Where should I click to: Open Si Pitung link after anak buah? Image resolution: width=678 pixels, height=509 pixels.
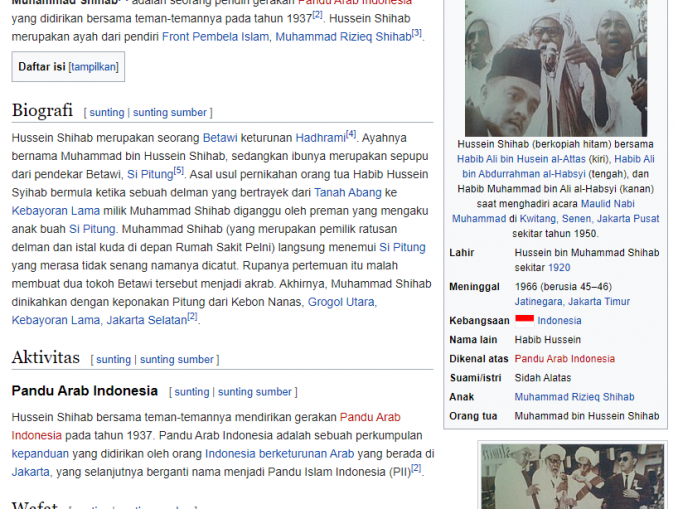tap(92, 229)
